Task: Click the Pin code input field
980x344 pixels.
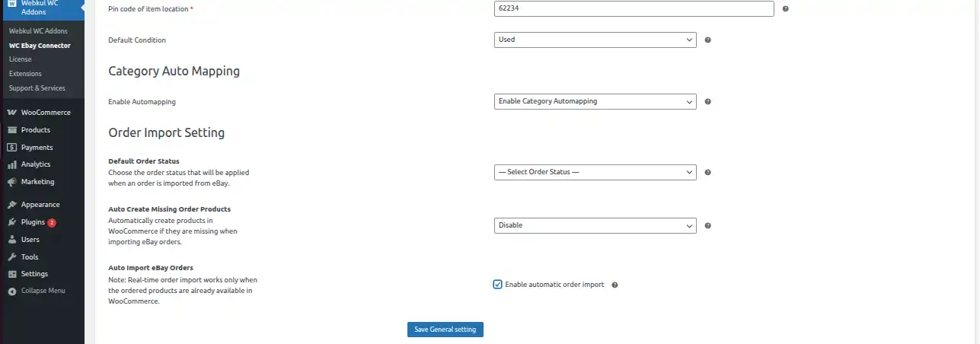Action: (x=634, y=9)
